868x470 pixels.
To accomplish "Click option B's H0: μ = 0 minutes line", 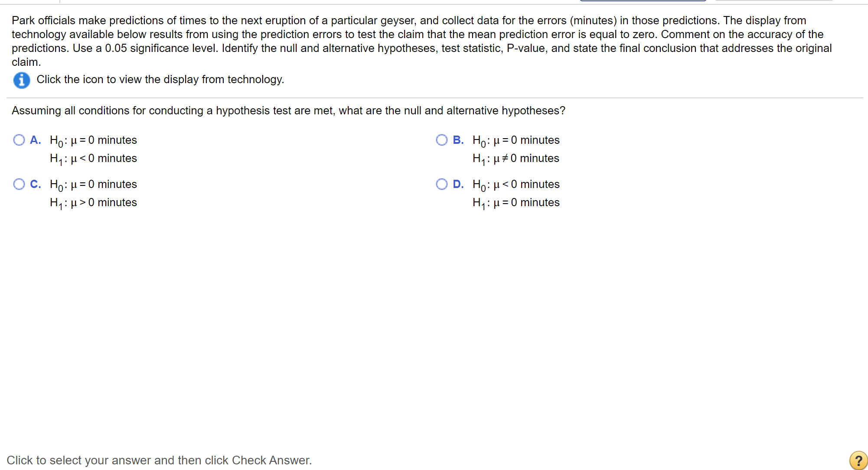I will pyautogui.click(x=516, y=140).
